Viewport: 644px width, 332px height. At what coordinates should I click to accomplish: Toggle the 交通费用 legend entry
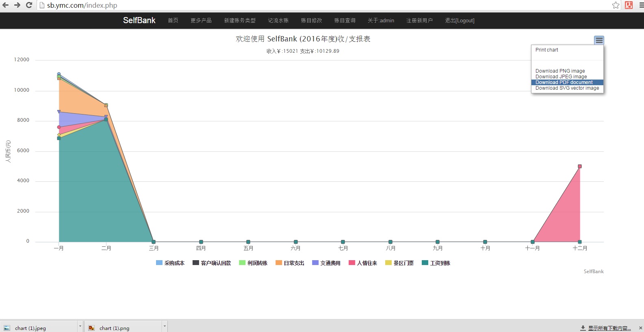(326, 263)
